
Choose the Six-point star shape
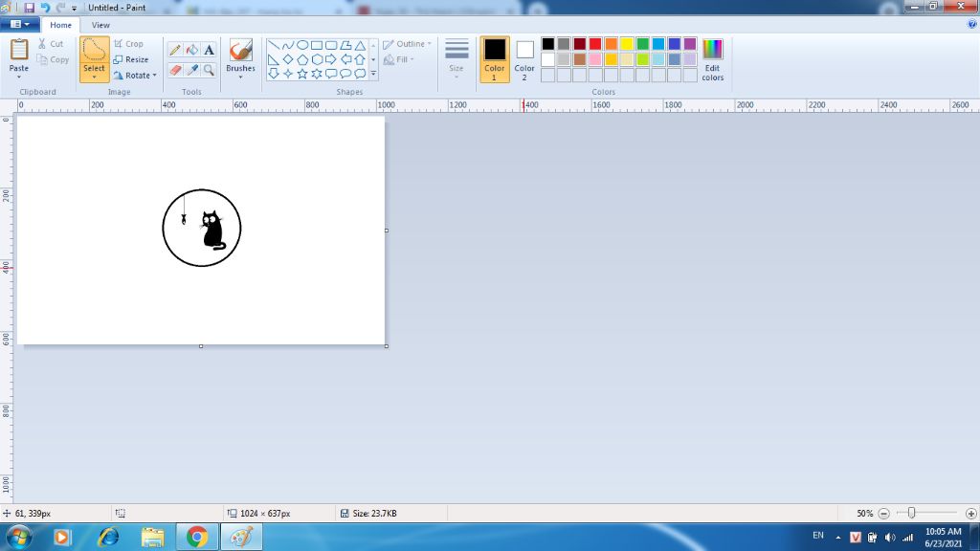click(317, 74)
